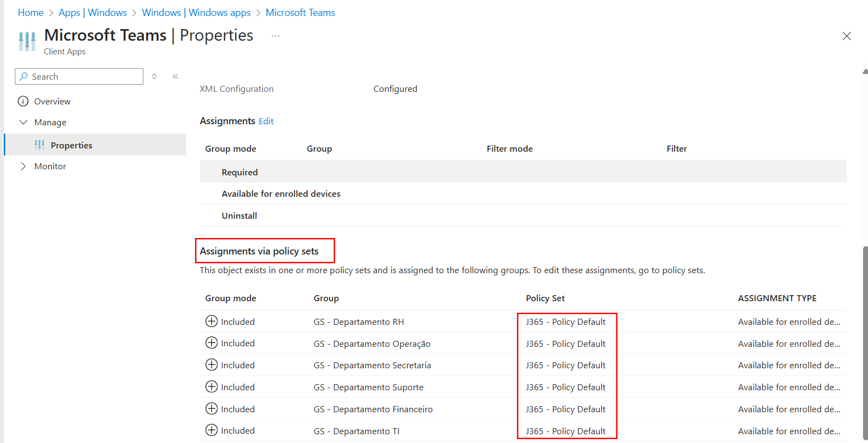Click the Filter column header
The height and width of the screenshot is (443, 868).
coord(677,148)
